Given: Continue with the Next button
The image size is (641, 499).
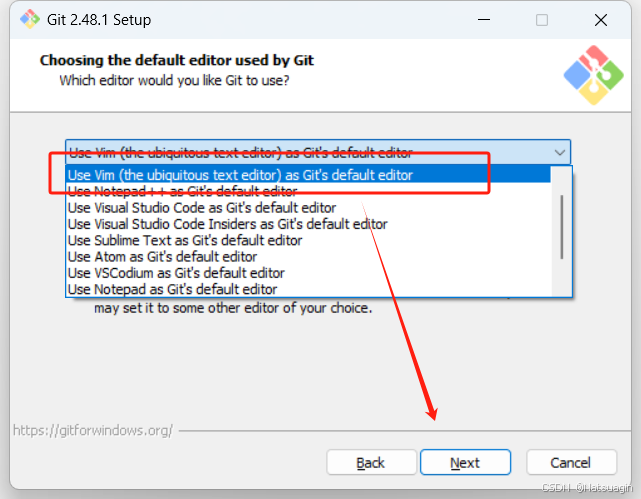Looking at the screenshot, I should 465,462.
